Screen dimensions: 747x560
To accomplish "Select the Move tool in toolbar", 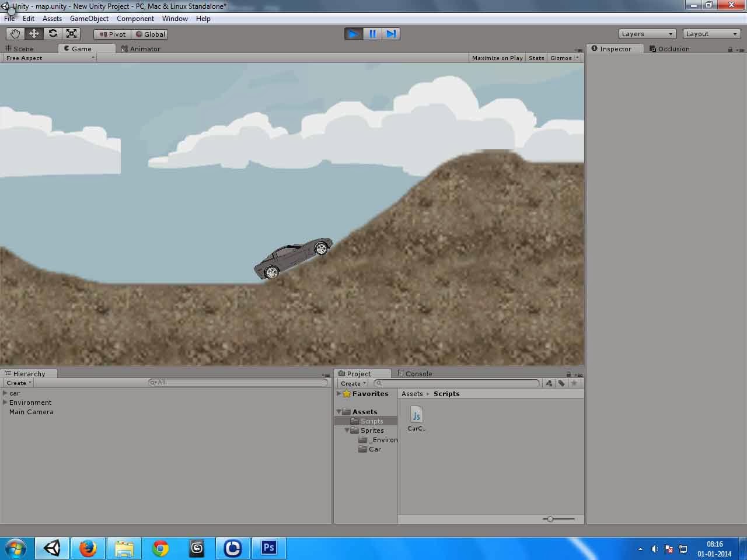I will click(x=33, y=33).
